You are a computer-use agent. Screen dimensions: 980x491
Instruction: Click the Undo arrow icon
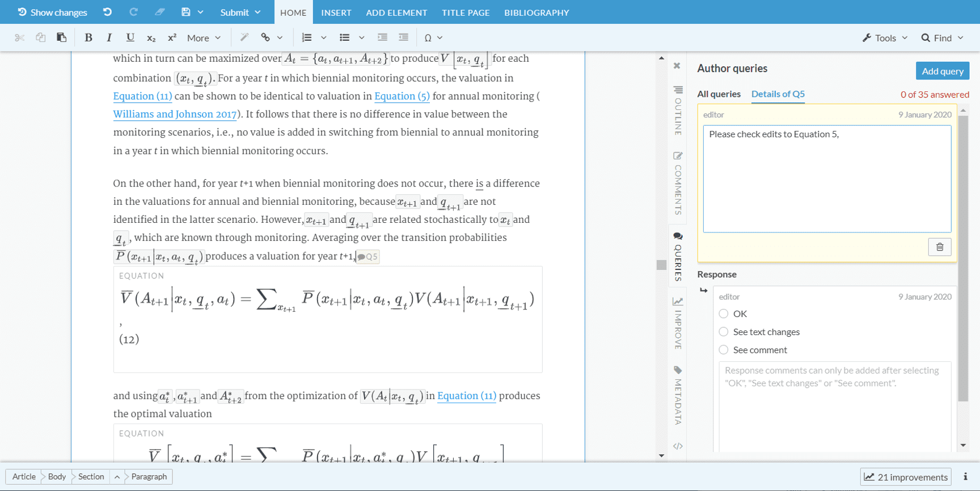pos(107,12)
